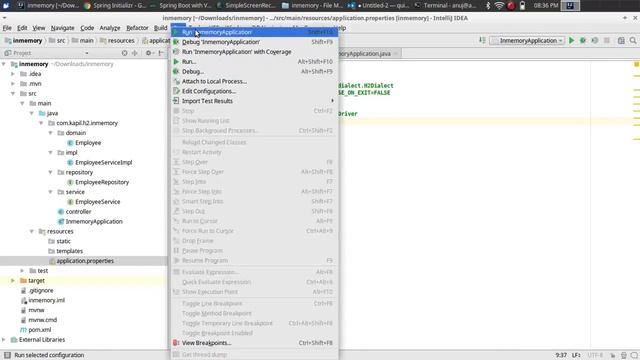Click Hide Project panel icon
The width and height of the screenshot is (640, 360).
(161, 53)
